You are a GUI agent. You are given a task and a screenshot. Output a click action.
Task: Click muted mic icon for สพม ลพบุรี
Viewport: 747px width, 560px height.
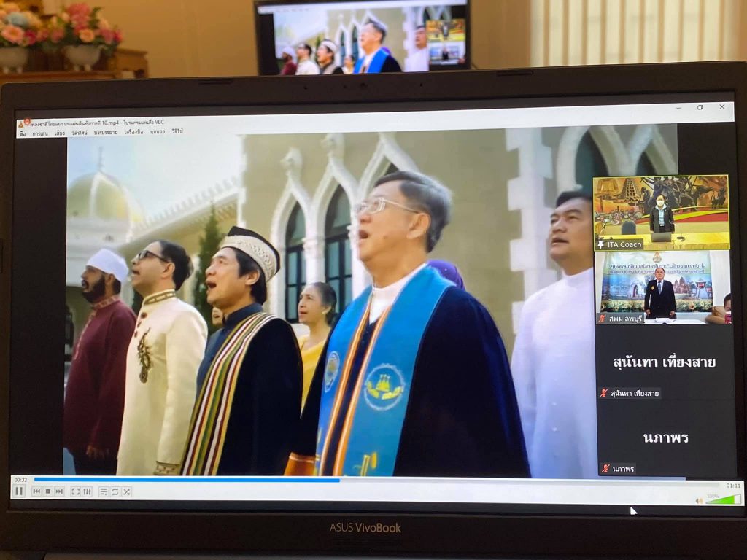(603, 319)
